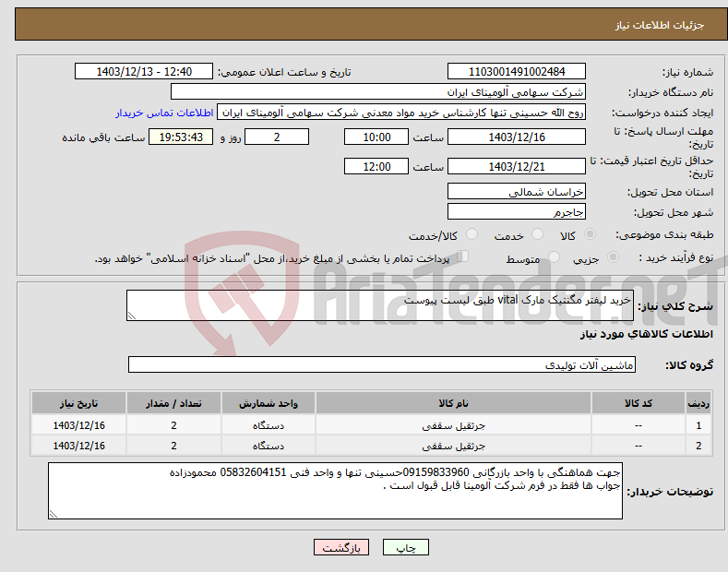This screenshot has width=728, height=572.
Task: Select the خدمت radio button
Action: click(x=537, y=234)
